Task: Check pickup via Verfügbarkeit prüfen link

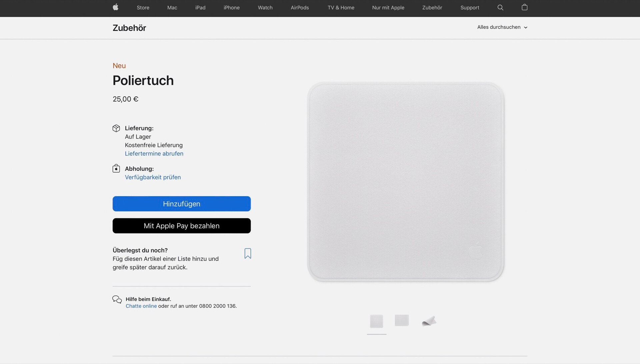Action: 153,177
